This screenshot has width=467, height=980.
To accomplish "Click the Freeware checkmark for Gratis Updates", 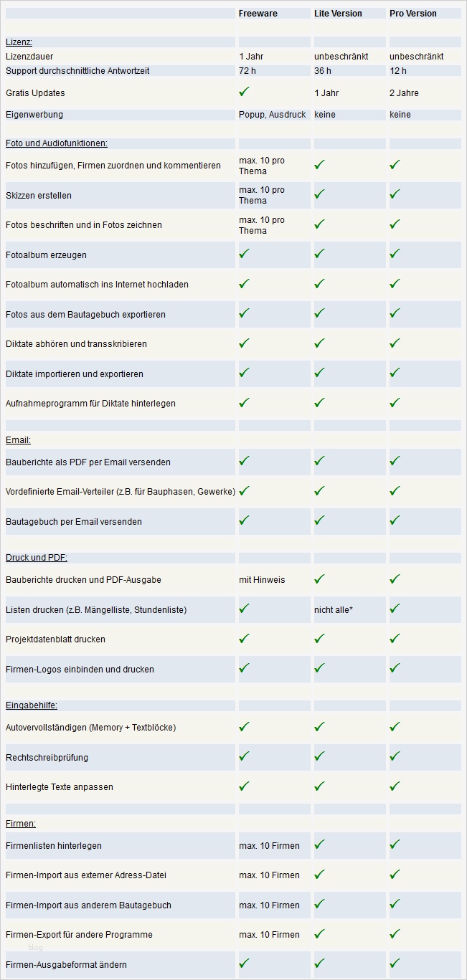I will pos(245,92).
